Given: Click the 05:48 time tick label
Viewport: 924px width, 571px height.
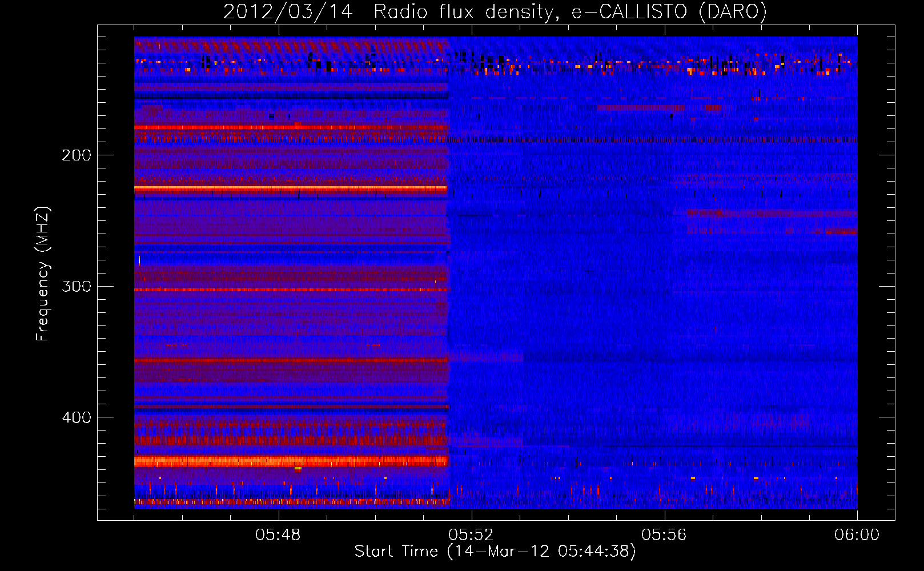Looking at the screenshot, I should coord(278,535).
